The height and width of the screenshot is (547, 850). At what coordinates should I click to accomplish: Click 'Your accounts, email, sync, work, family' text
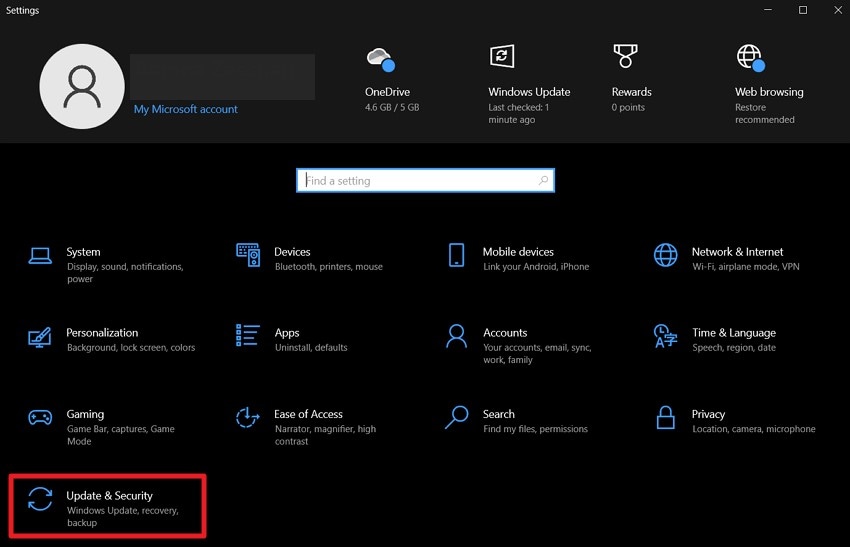pos(537,353)
